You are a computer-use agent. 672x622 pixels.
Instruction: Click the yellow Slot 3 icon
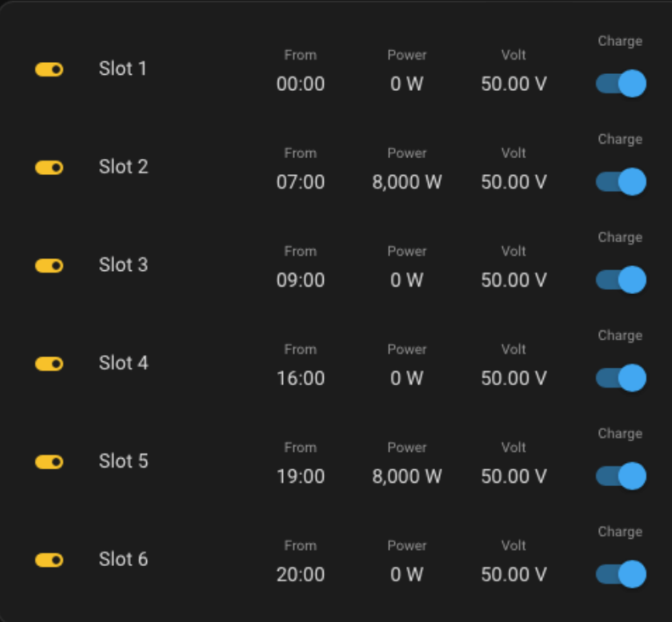(x=49, y=266)
